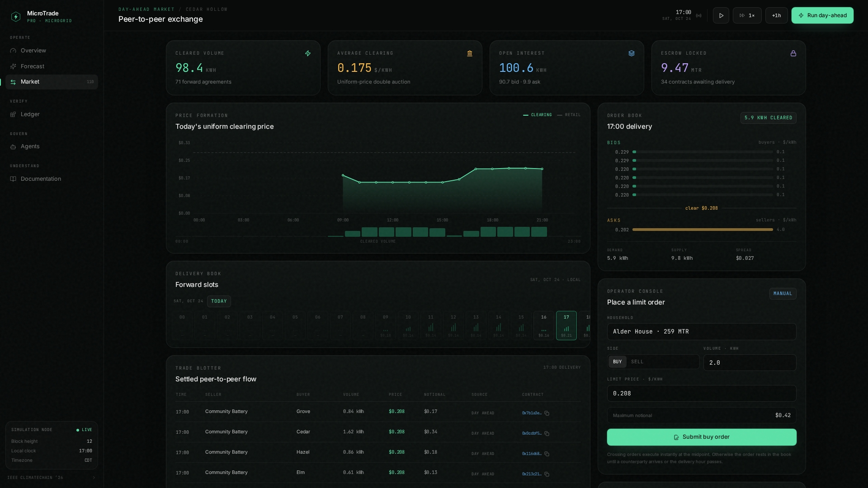The width and height of the screenshot is (868, 488).
Task: Click the 5.9 kWh cleared badge
Action: coord(769,118)
